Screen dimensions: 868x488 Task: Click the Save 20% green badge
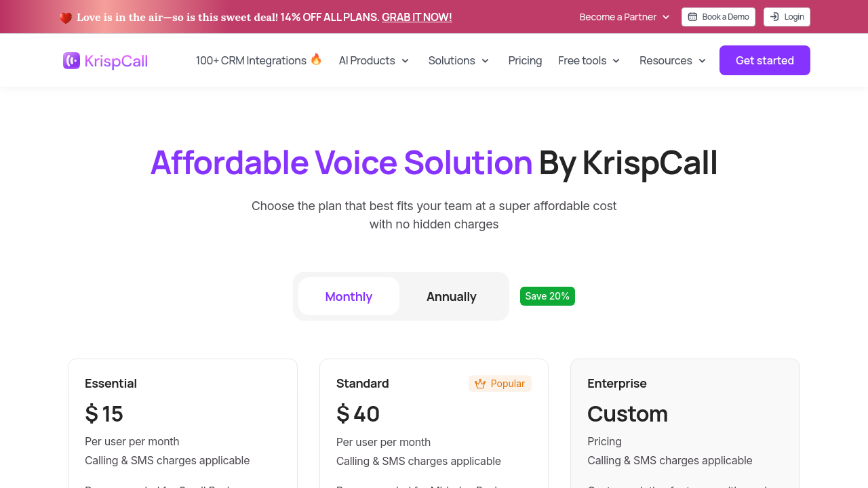(x=547, y=296)
